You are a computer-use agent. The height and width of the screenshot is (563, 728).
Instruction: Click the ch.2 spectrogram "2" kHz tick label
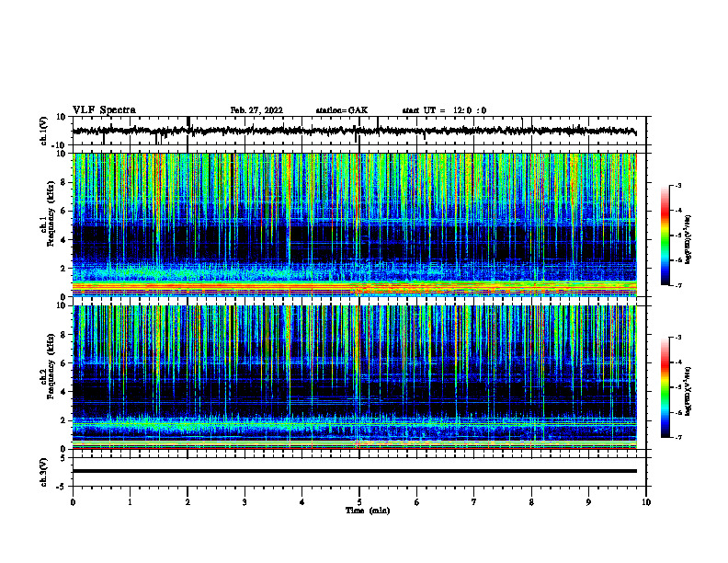click(x=63, y=420)
